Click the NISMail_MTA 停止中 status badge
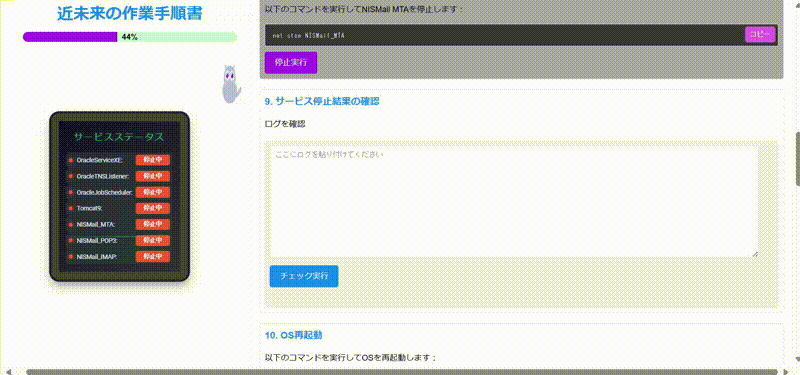Image resolution: width=800 pixels, height=375 pixels. tap(153, 224)
